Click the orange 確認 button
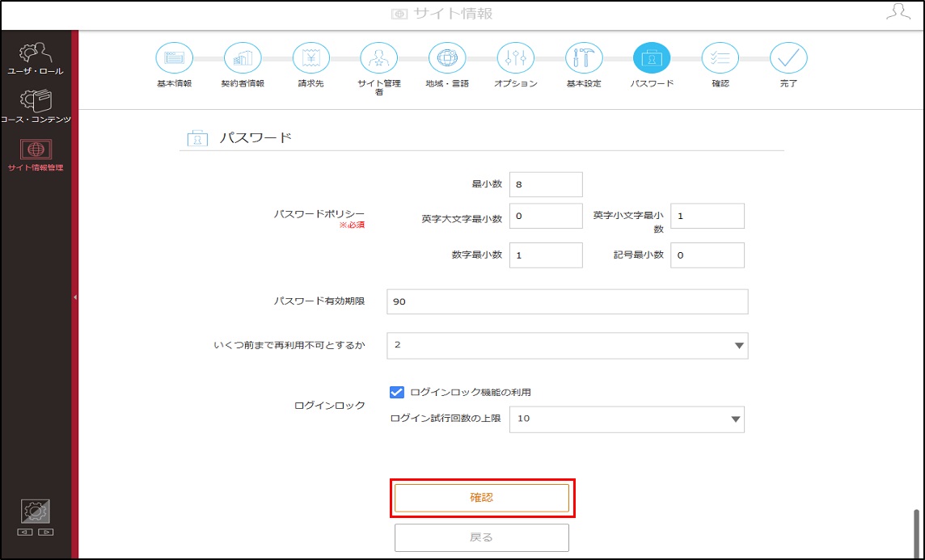Viewport: 925px width, 560px height. [482, 498]
